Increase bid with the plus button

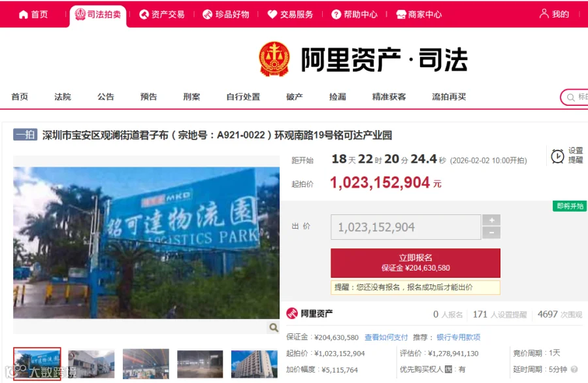click(491, 220)
